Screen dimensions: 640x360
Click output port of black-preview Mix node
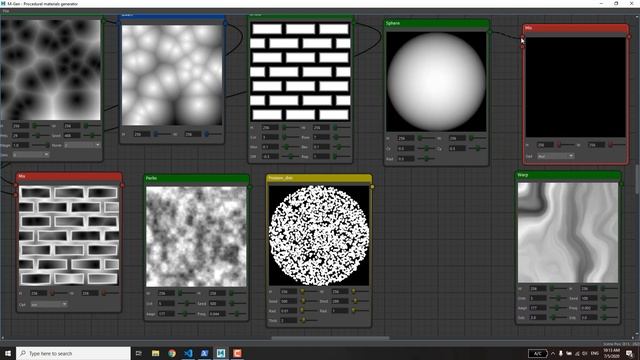point(629,37)
